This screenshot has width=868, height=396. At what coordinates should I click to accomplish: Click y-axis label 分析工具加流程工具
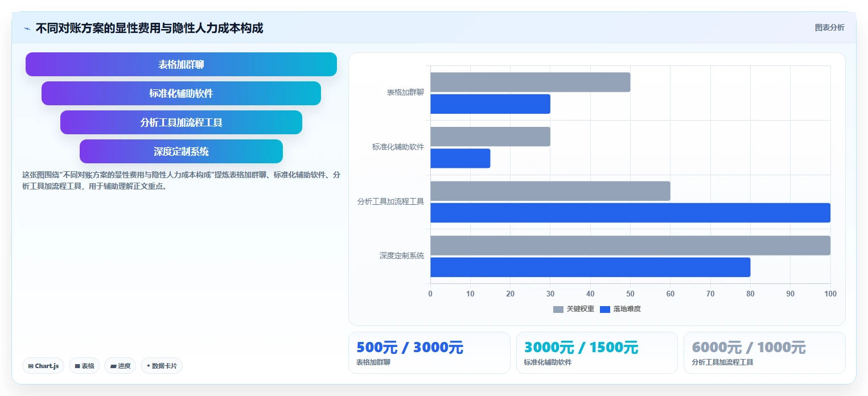pyautogui.click(x=390, y=201)
